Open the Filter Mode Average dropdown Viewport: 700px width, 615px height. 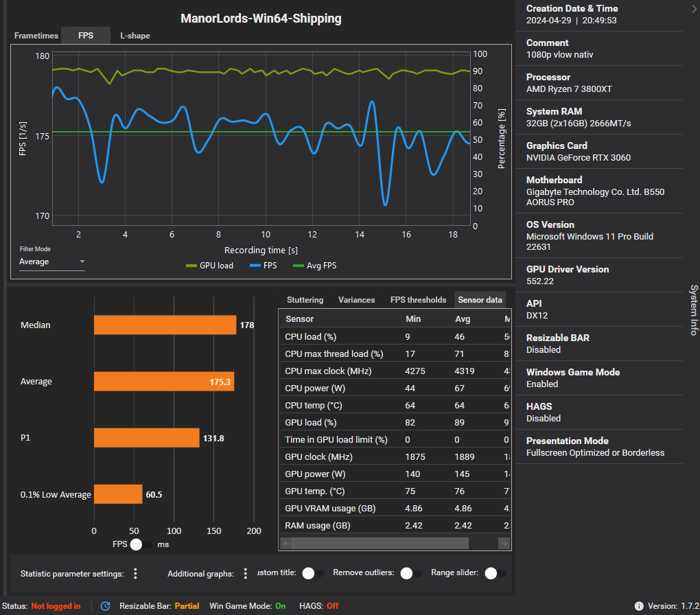[51, 262]
